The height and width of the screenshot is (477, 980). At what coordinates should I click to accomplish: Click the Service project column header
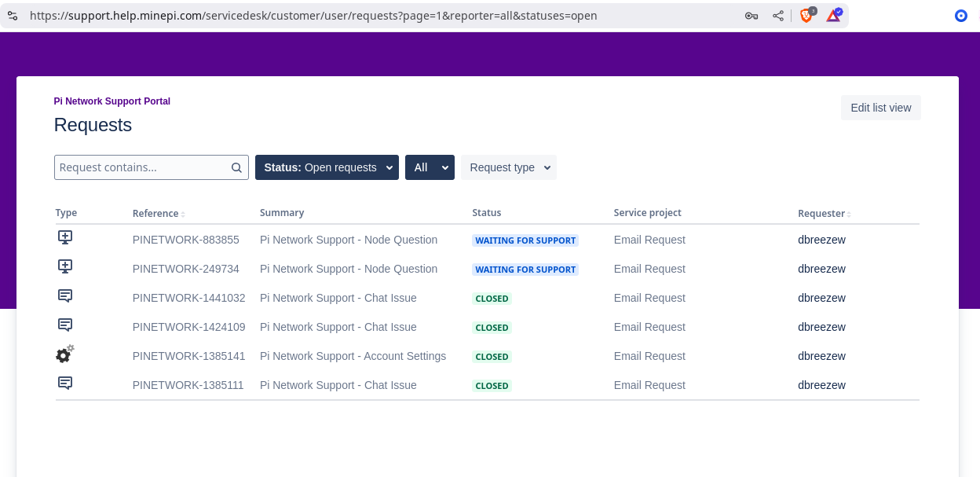coord(648,213)
